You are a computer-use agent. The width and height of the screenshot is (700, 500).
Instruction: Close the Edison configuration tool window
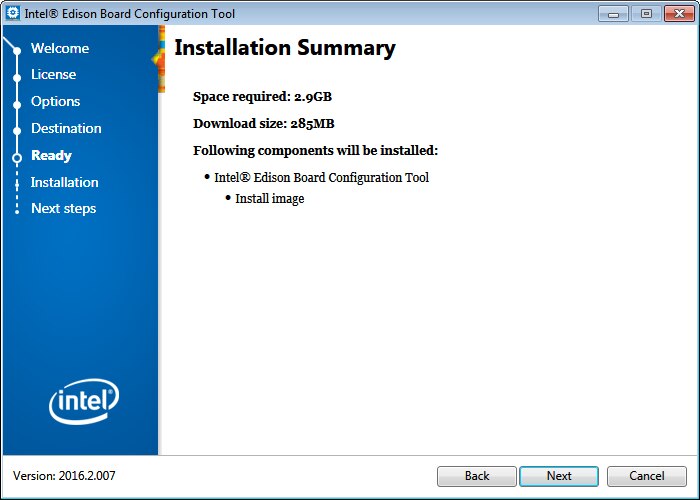coord(679,13)
